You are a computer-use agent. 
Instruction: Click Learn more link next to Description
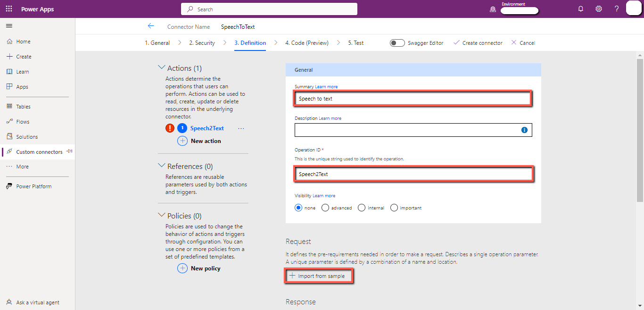[330, 118]
